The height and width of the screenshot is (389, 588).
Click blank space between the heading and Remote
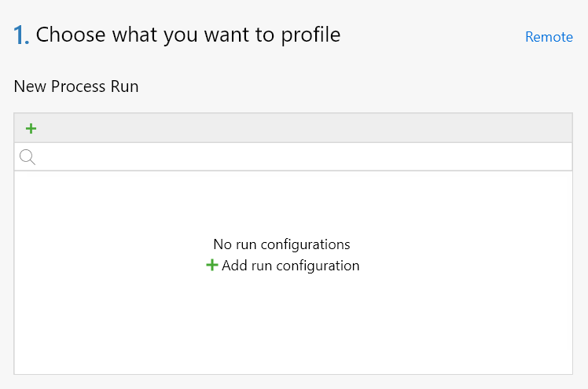[x=432, y=35]
